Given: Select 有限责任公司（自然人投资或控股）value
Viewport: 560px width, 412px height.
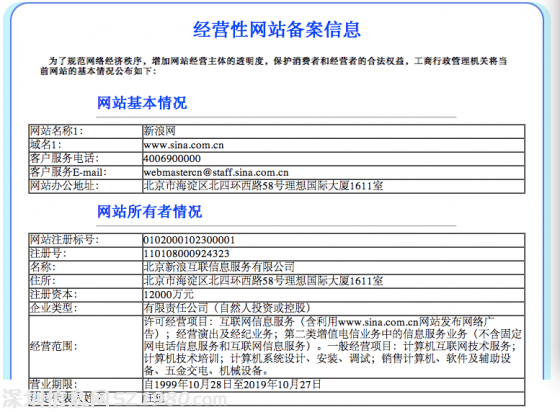Looking at the screenshot, I should [x=227, y=308].
